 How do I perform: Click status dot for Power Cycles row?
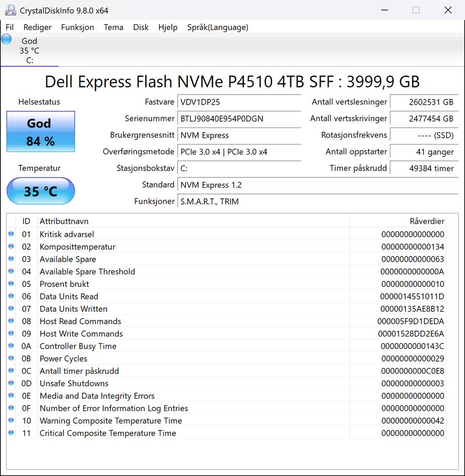[x=11, y=358]
